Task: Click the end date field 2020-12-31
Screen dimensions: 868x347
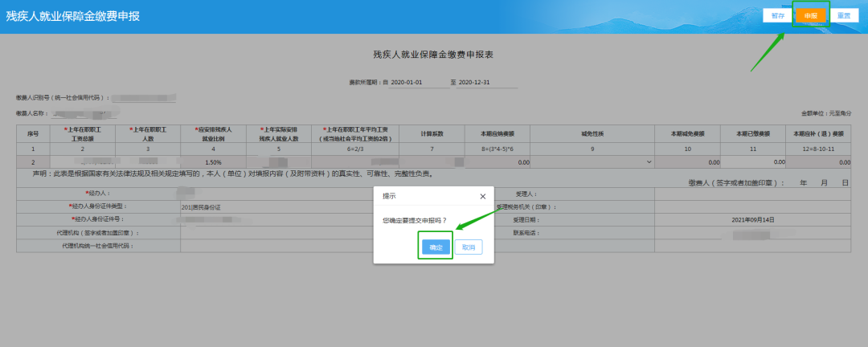Action: click(x=486, y=83)
